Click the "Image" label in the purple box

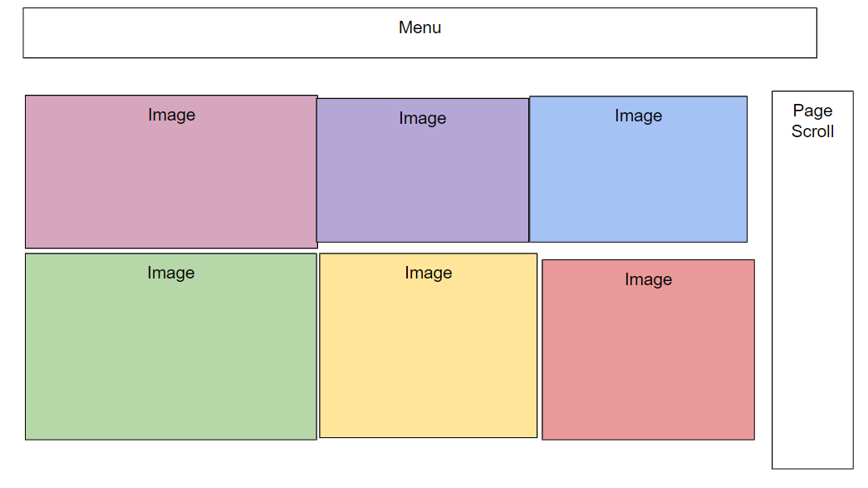(x=422, y=119)
